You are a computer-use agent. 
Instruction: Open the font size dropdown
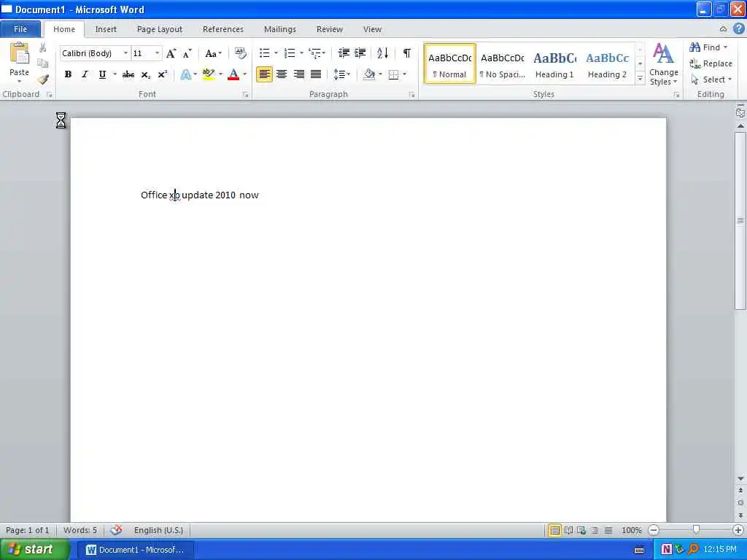click(157, 53)
